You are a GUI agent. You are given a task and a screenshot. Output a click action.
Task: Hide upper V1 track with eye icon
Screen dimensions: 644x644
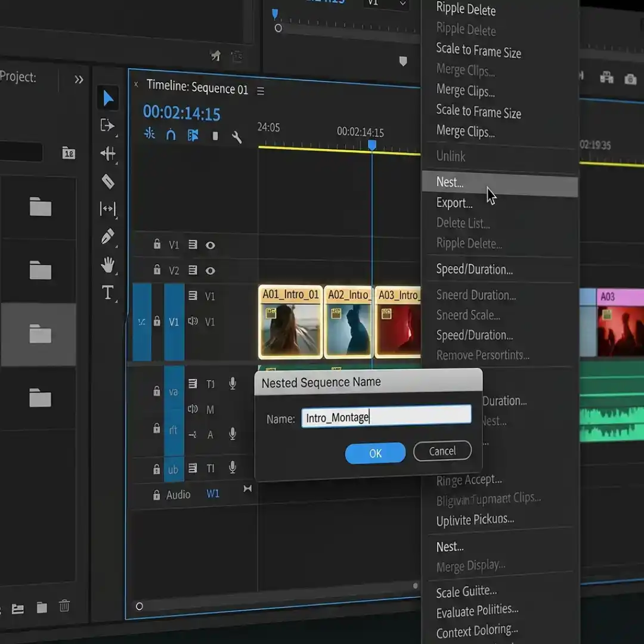click(210, 246)
